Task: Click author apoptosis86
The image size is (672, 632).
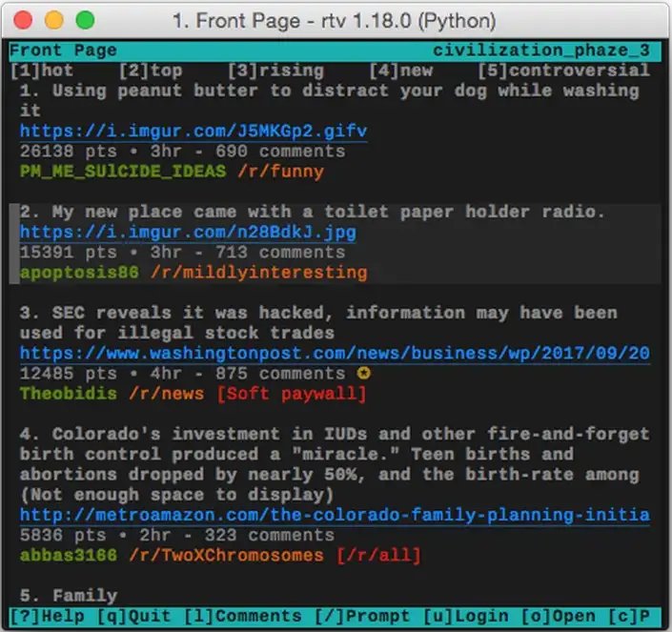Action: click(79, 273)
